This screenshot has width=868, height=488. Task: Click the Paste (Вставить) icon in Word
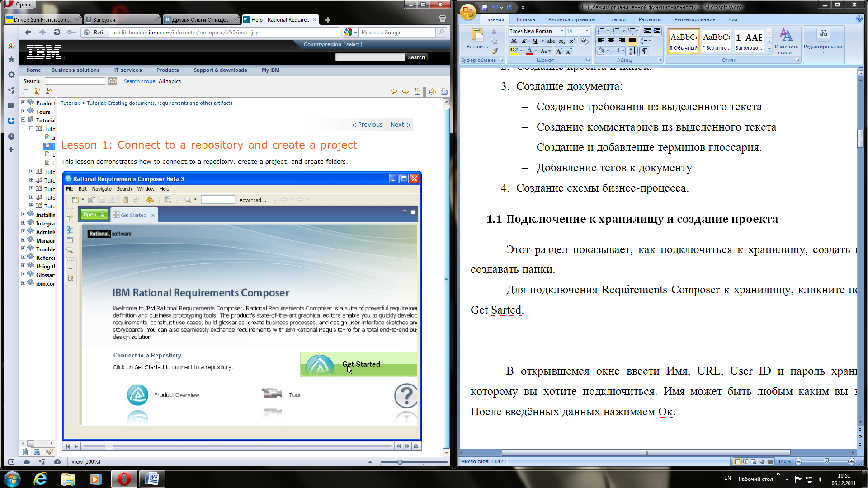477,35
